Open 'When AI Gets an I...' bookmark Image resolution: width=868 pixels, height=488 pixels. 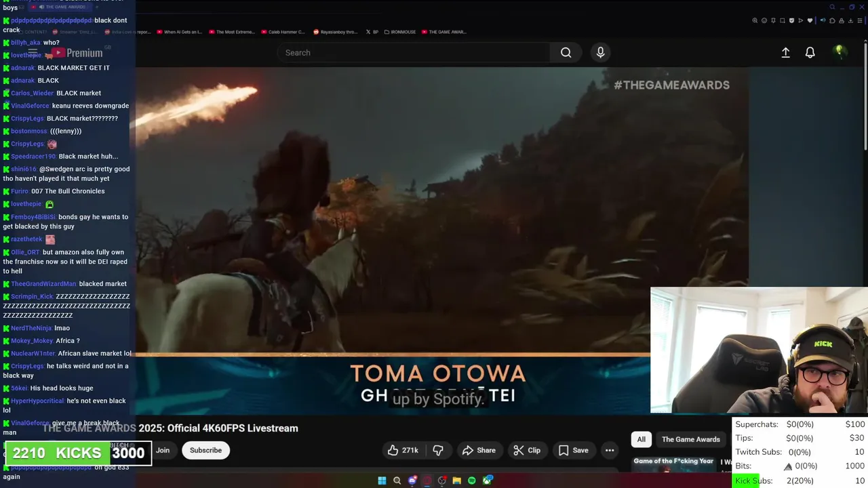click(x=179, y=32)
